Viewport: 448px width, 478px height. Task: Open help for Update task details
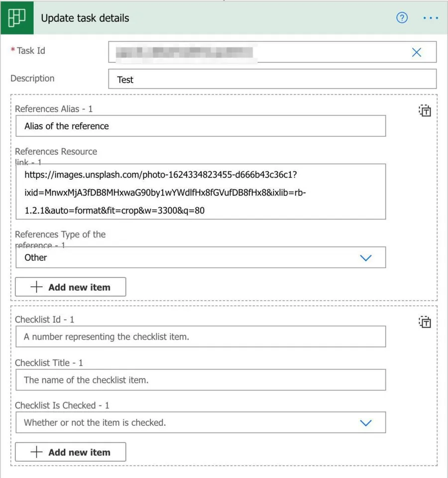(402, 18)
